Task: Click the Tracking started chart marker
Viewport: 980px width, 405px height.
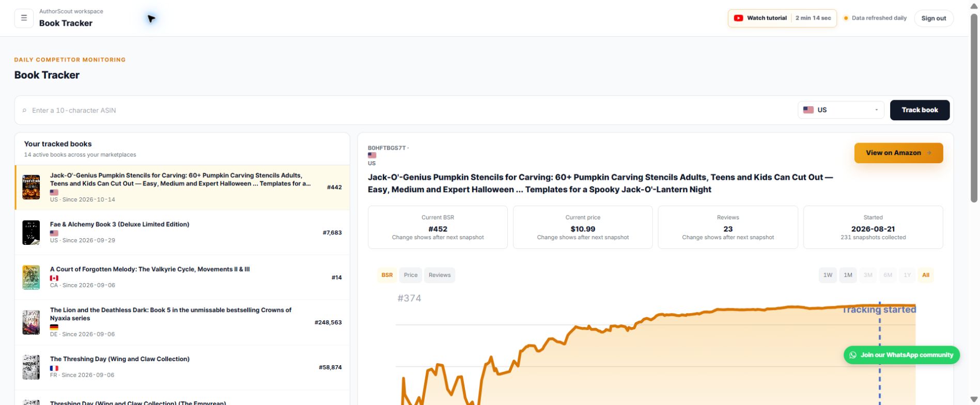Action: pyautogui.click(x=879, y=310)
